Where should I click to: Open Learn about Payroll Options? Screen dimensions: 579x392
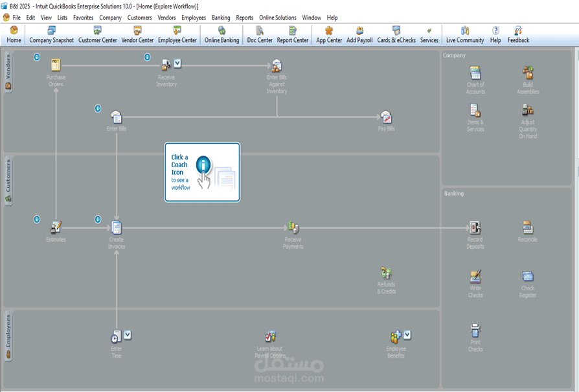pyautogui.click(x=270, y=336)
